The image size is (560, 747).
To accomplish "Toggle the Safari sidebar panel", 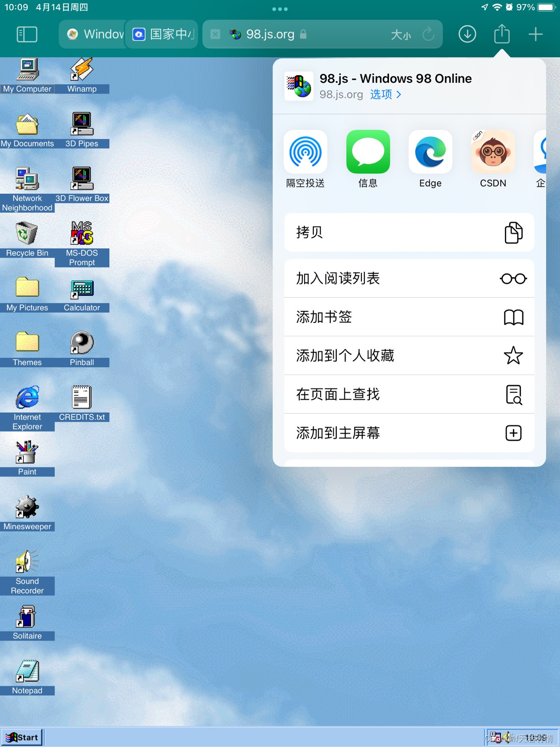I will click(x=27, y=34).
